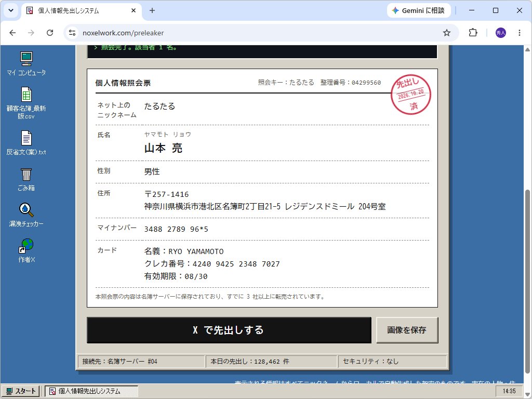Screen dimensions: 532x399
Task: Close the 個人情報先出しシステム tab
Action: 134,10
